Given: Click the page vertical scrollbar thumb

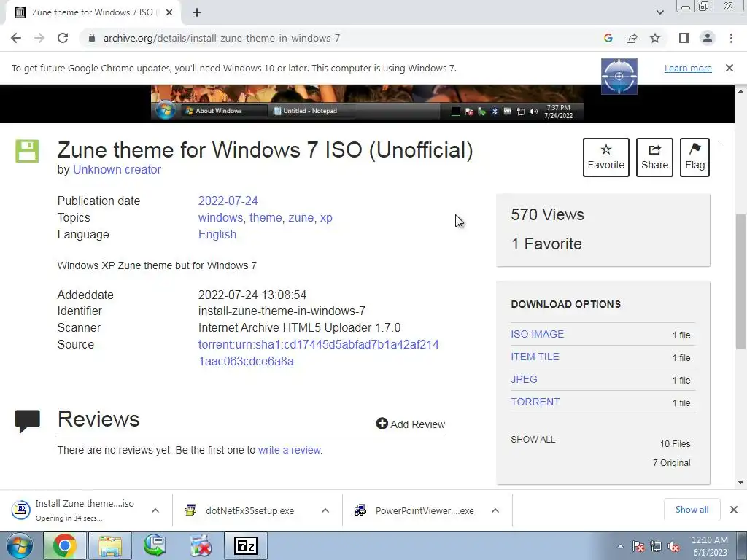Looking at the screenshot, I should pyautogui.click(x=741, y=281).
